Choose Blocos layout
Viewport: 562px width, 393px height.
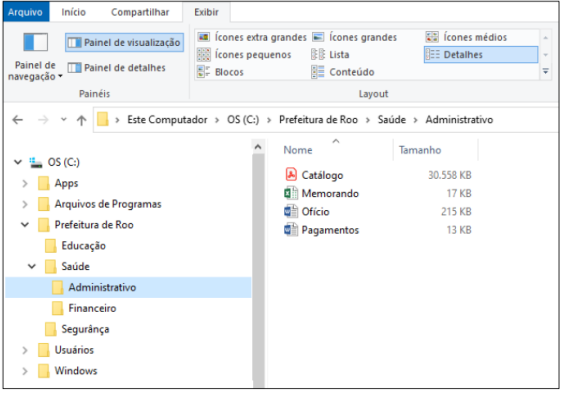(x=220, y=72)
